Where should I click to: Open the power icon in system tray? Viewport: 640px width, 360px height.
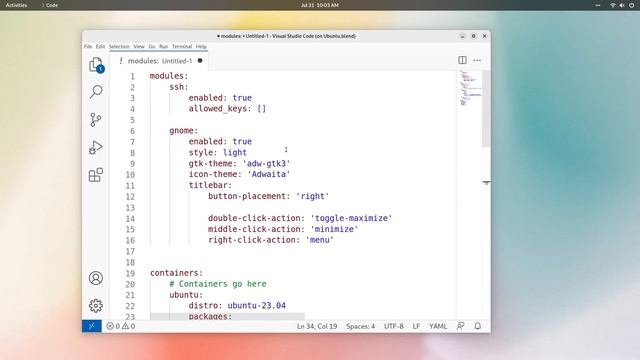click(631, 5)
